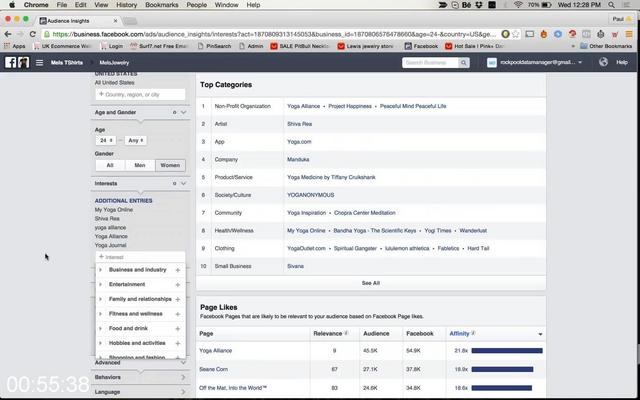Click the browser address bar URL
The image size is (640, 400).
[x=273, y=34]
